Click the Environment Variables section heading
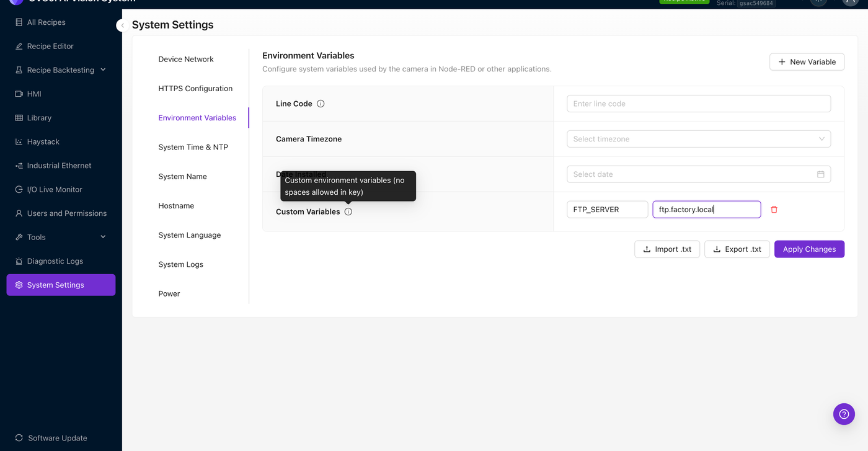Image resolution: width=868 pixels, height=451 pixels. 308,56
